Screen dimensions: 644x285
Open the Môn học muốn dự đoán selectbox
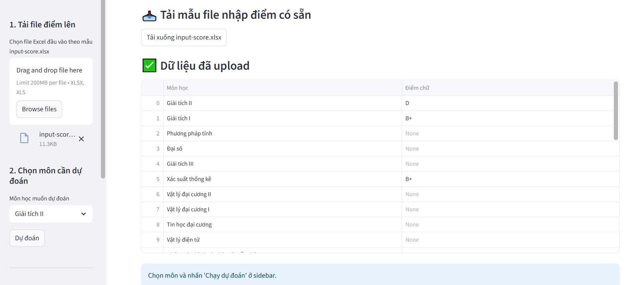(x=51, y=214)
